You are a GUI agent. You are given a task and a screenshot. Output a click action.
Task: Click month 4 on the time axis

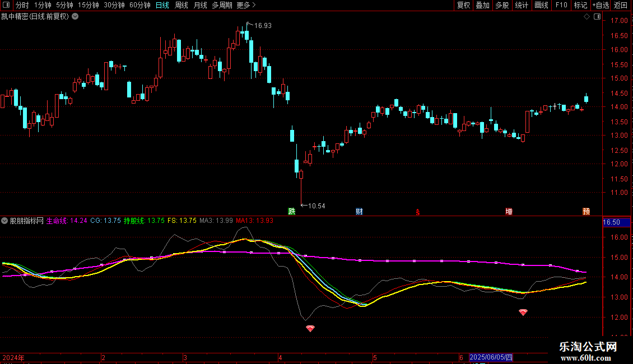(x=280, y=357)
